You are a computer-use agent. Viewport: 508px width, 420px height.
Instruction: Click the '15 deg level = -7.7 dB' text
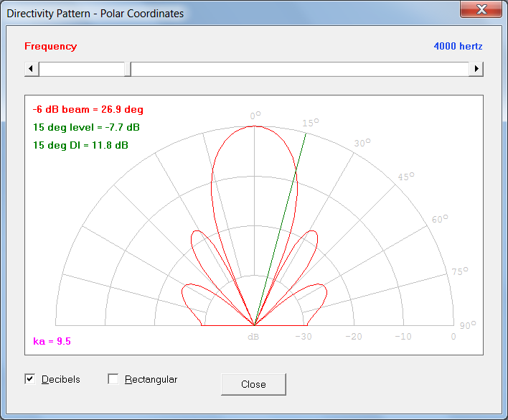[x=86, y=127]
